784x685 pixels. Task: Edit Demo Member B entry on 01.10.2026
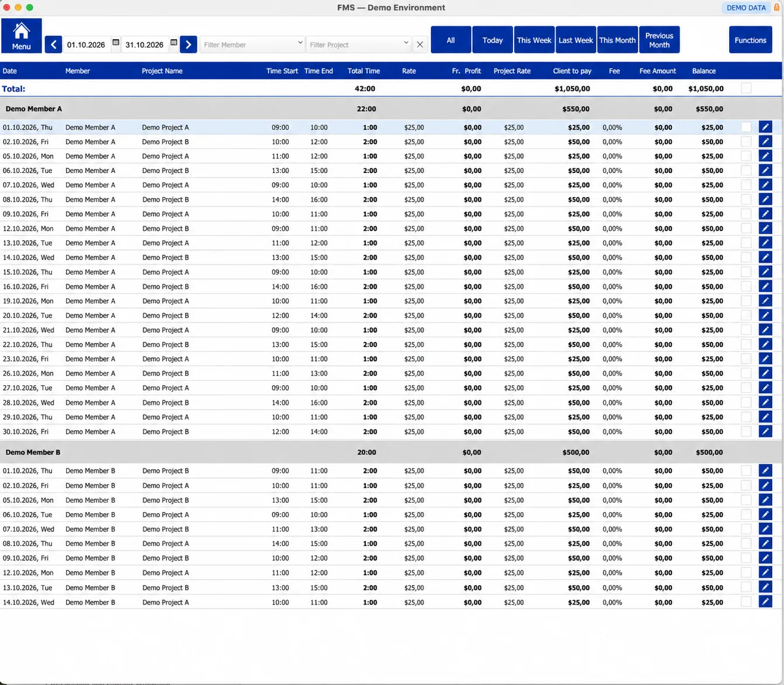pos(765,470)
